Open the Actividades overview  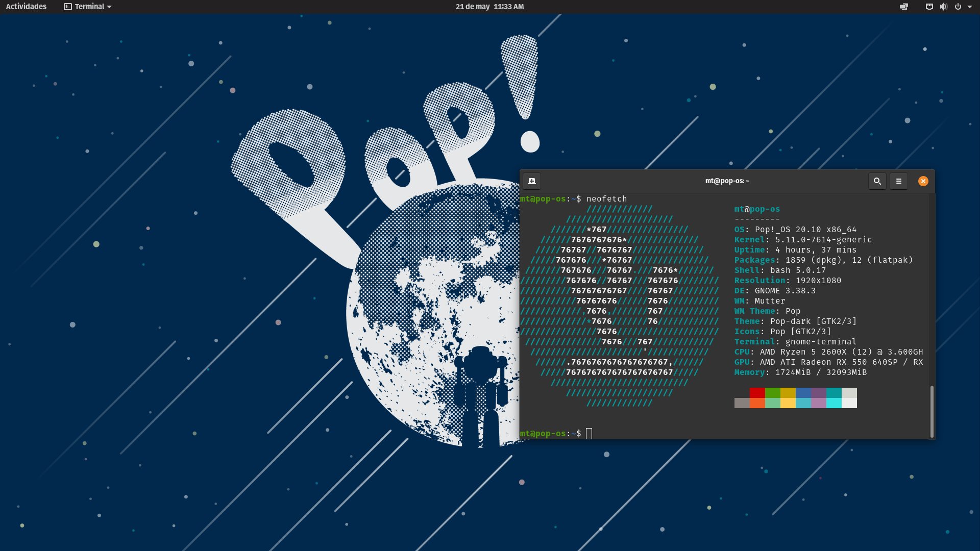pyautogui.click(x=26, y=7)
